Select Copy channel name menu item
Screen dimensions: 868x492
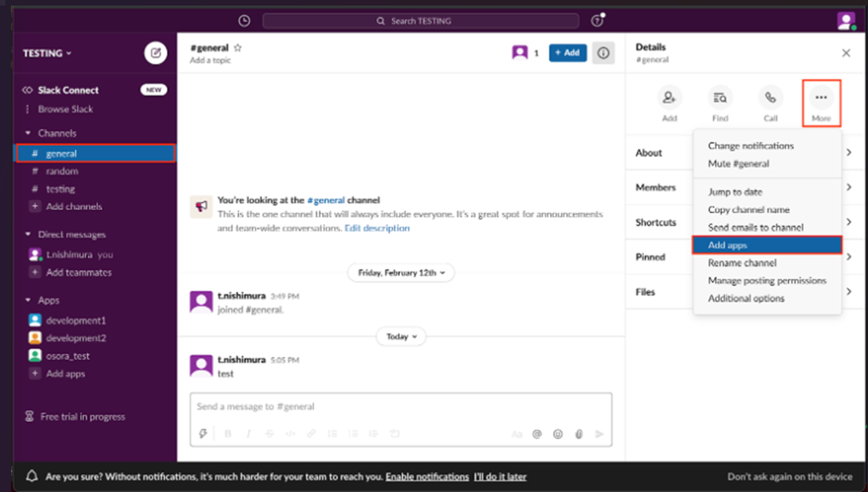coord(767,209)
